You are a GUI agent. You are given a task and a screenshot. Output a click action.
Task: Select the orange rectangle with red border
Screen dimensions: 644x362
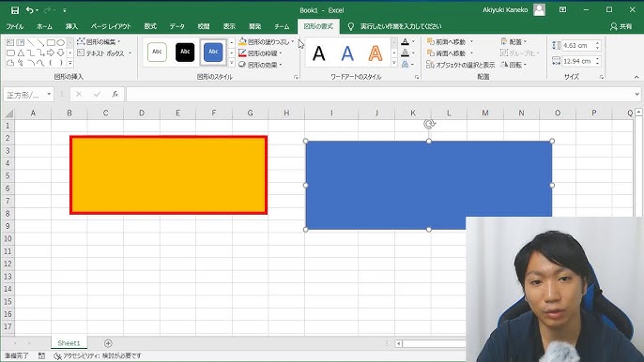[168, 174]
